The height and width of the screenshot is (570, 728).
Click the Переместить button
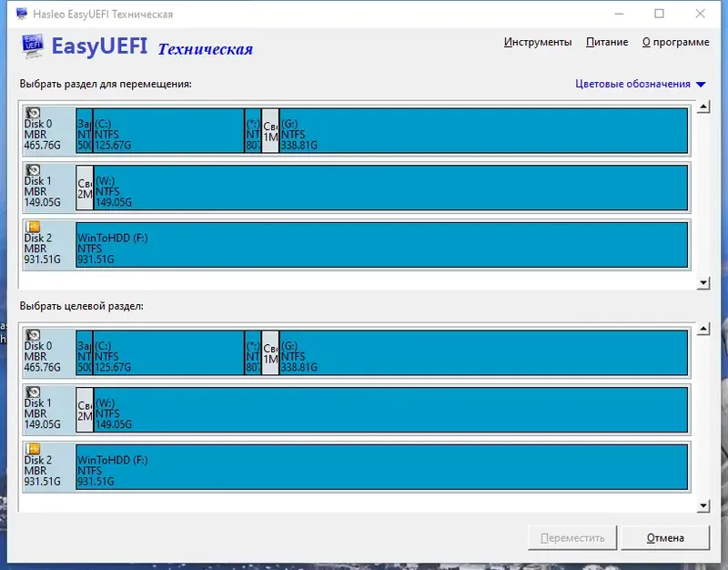click(572, 538)
